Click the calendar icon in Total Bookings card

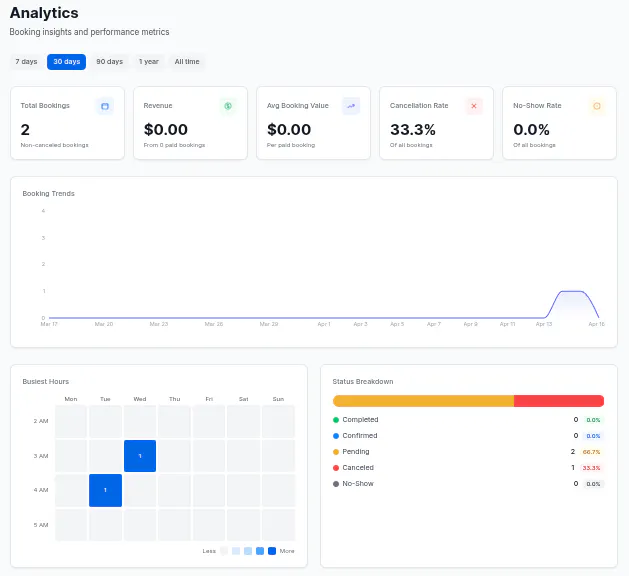point(105,106)
